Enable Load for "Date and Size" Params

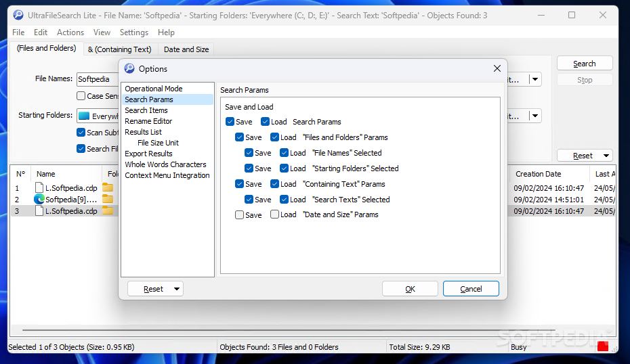274,214
